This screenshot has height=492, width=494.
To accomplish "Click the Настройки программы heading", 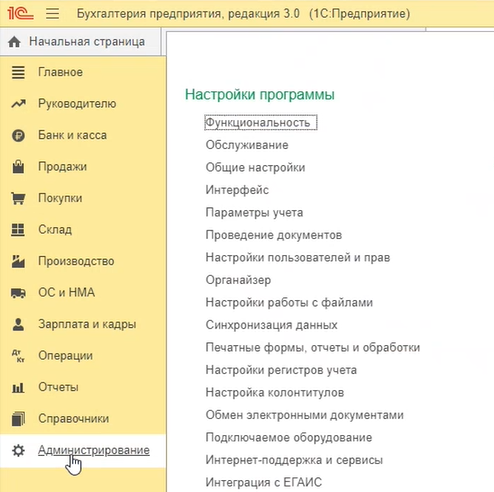I will click(260, 95).
